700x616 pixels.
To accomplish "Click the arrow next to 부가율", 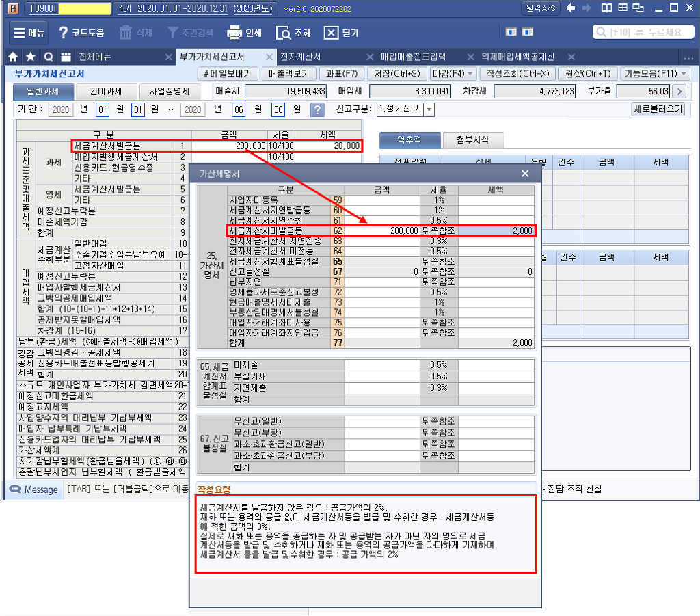I will coord(679,91).
